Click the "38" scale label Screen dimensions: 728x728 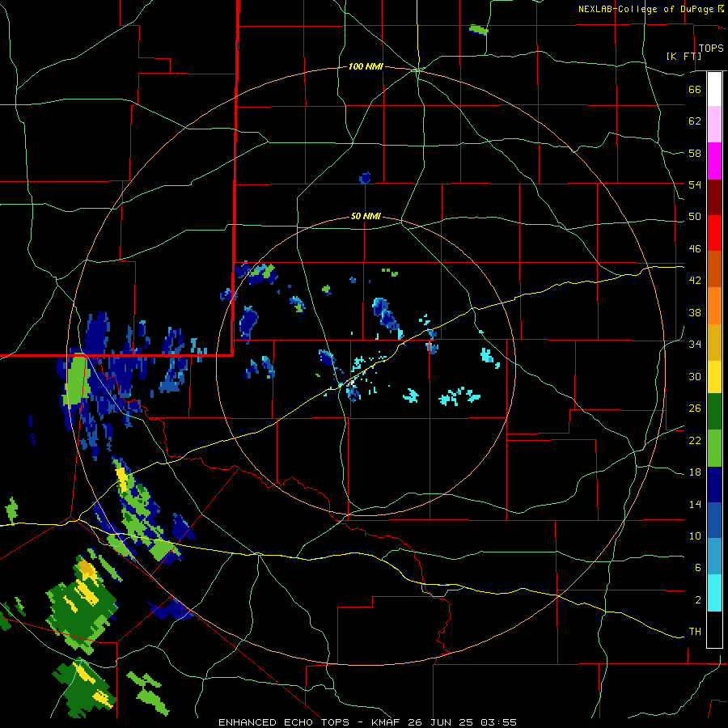(x=695, y=312)
